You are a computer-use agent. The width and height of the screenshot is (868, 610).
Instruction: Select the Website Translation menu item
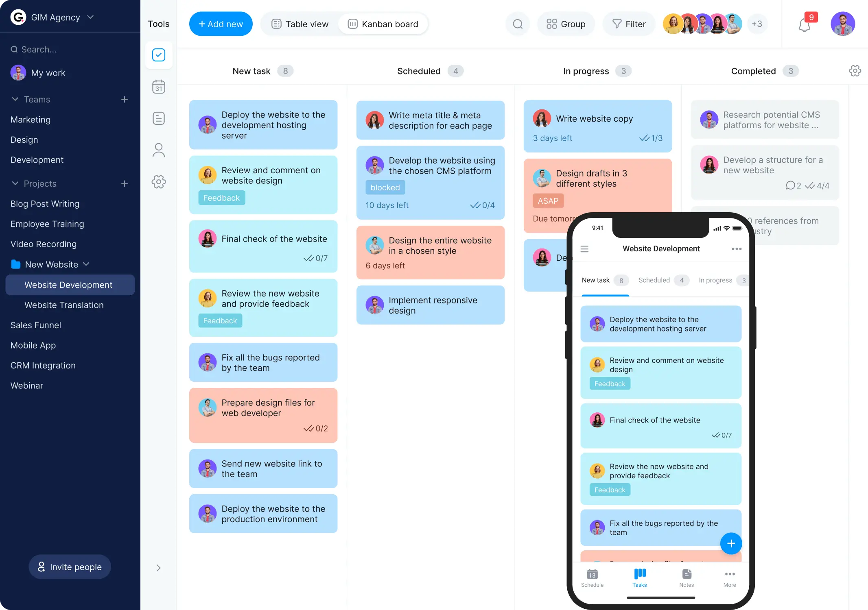(x=64, y=305)
